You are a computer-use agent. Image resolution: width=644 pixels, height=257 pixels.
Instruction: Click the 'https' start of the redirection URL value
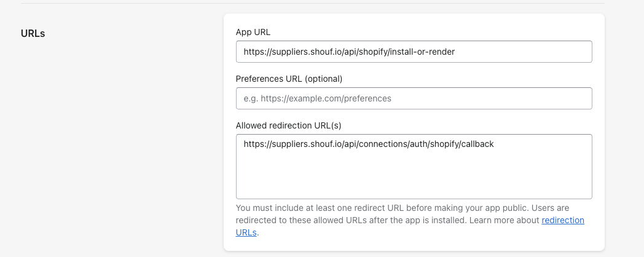coord(253,144)
